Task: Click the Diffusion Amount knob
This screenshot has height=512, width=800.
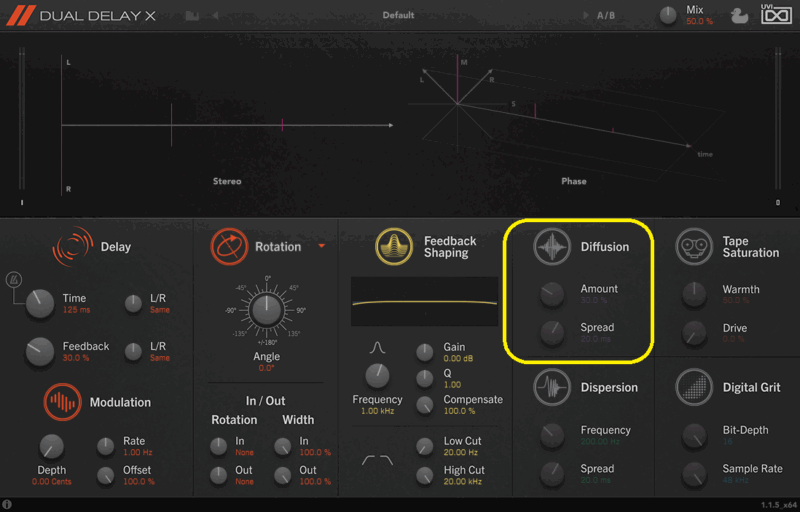Action: 552,294
